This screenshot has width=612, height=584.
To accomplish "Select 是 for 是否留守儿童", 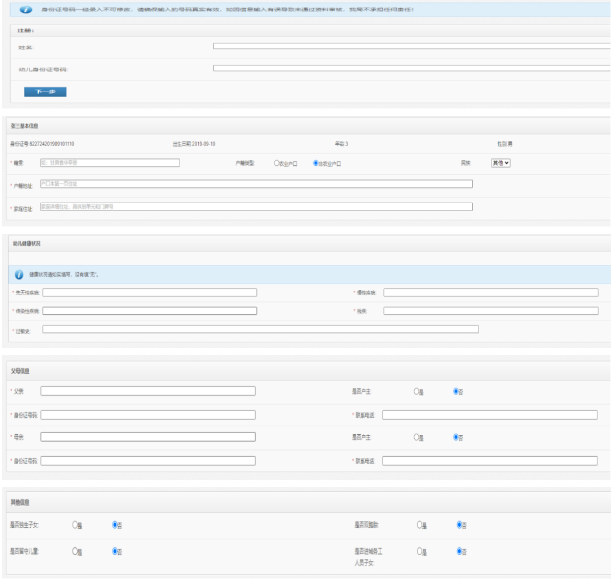I will pos(76,551).
